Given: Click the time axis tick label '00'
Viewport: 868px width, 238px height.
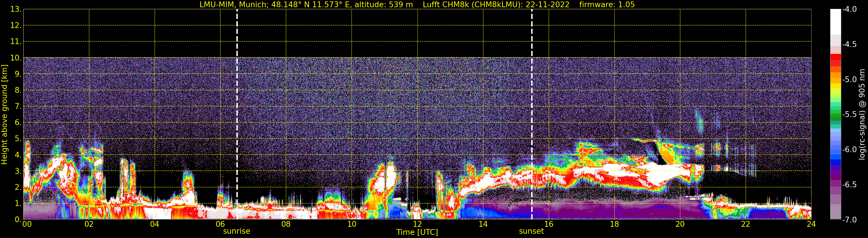Looking at the screenshot, I should pos(27,224).
